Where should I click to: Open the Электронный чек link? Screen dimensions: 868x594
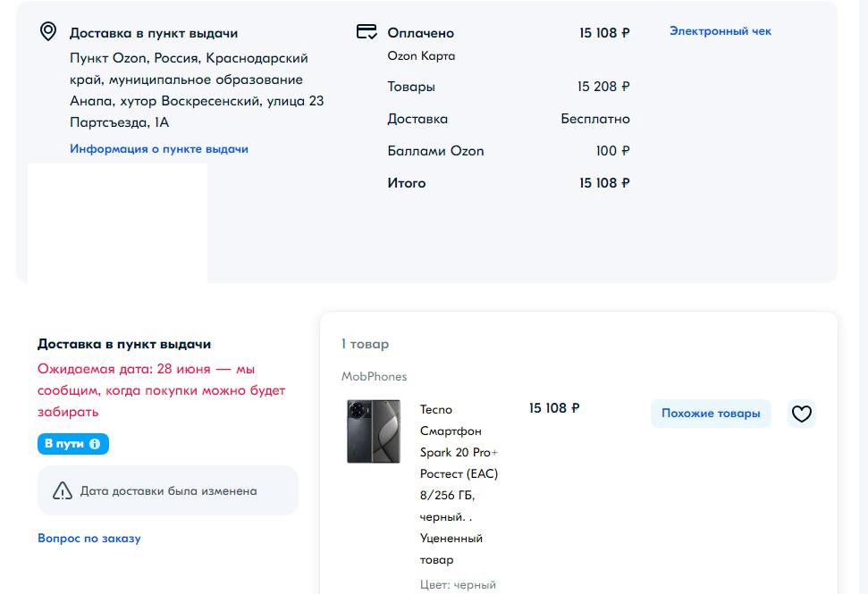click(x=720, y=31)
